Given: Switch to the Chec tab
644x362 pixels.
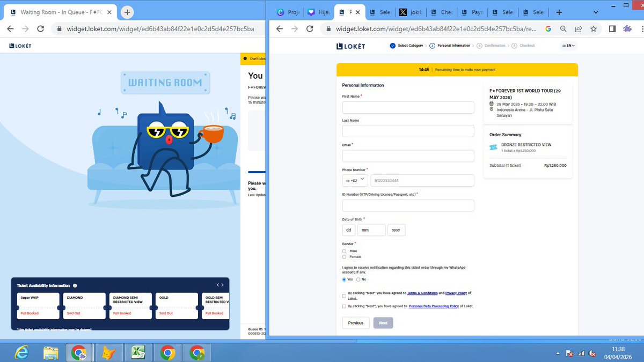Looking at the screenshot, I should 441,12.
